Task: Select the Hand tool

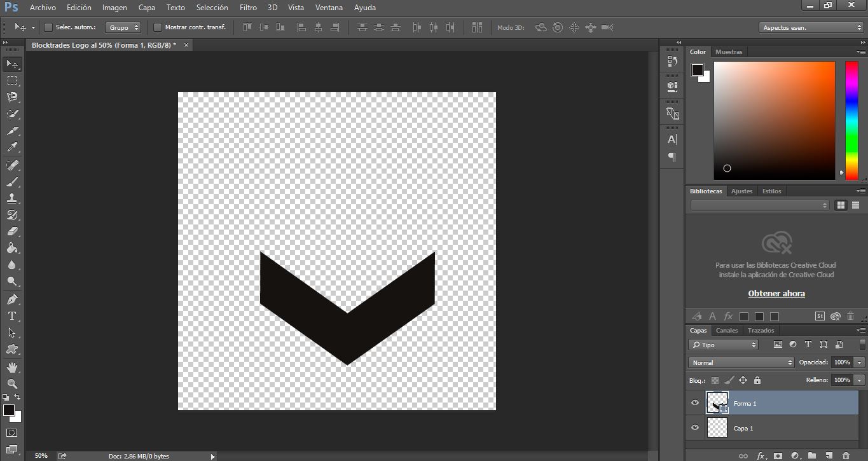Action: tap(12, 367)
